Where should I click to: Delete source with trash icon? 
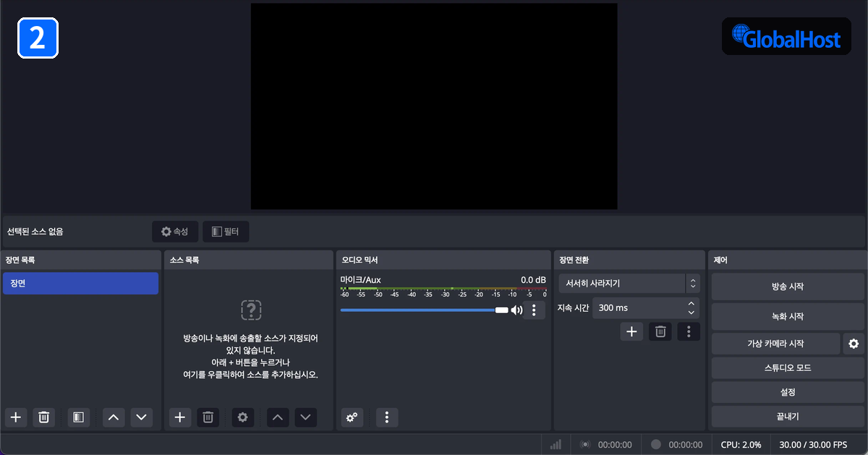click(x=208, y=417)
